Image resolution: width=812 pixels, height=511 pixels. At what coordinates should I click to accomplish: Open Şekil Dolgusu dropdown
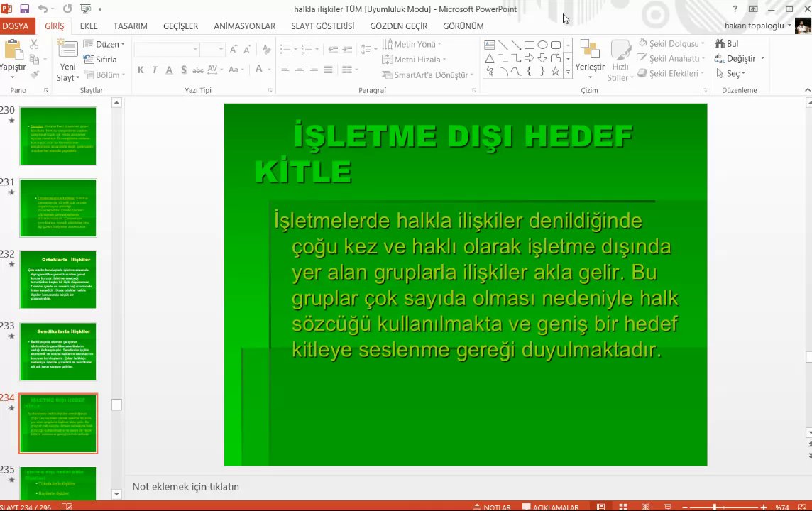pos(671,43)
